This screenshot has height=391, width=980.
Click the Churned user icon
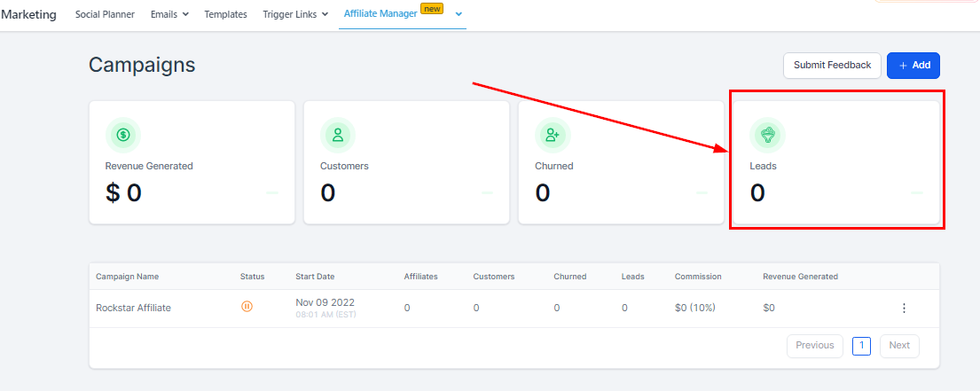pyautogui.click(x=553, y=135)
